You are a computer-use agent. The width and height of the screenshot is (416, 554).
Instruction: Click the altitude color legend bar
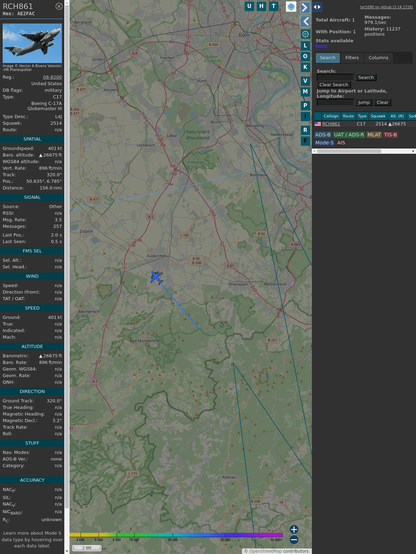[x=176, y=535]
